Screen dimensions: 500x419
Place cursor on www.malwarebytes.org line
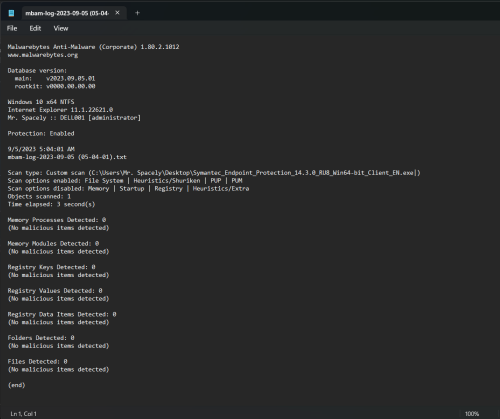[x=43, y=55]
